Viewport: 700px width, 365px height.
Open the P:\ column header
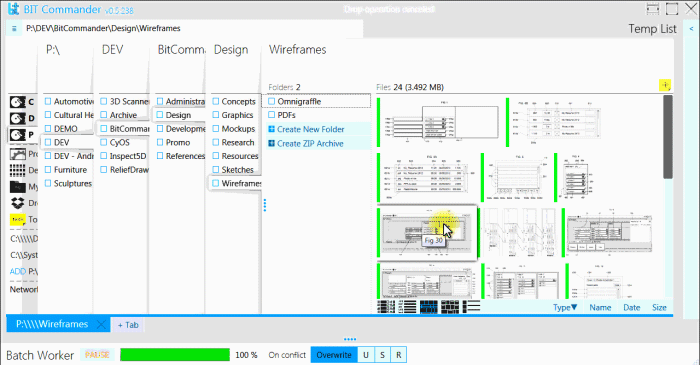(x=53, y=50)
